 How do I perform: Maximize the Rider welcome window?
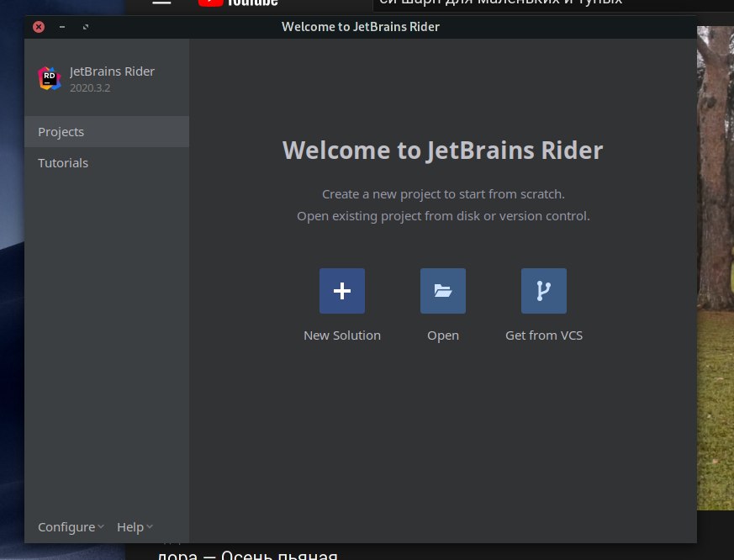coord(86,27)
